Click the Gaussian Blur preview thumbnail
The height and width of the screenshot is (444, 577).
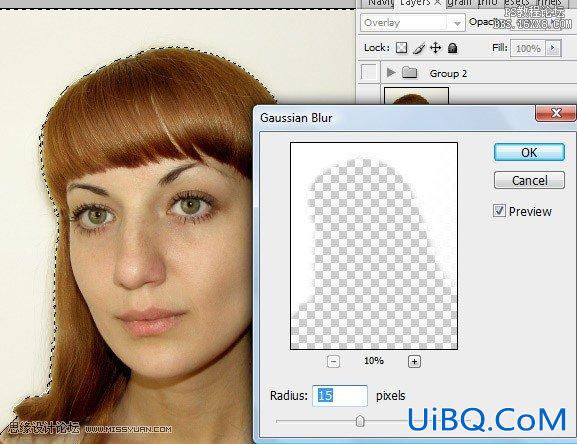[374, 246]
